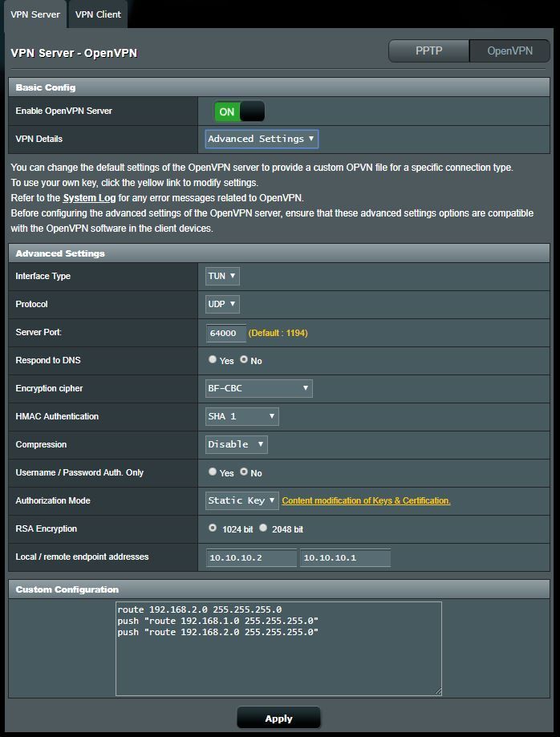560x737 pixels.
Task: Choose 1024 bit RSA Encryption
Action: pyautogui.click(x=213, y=528)
